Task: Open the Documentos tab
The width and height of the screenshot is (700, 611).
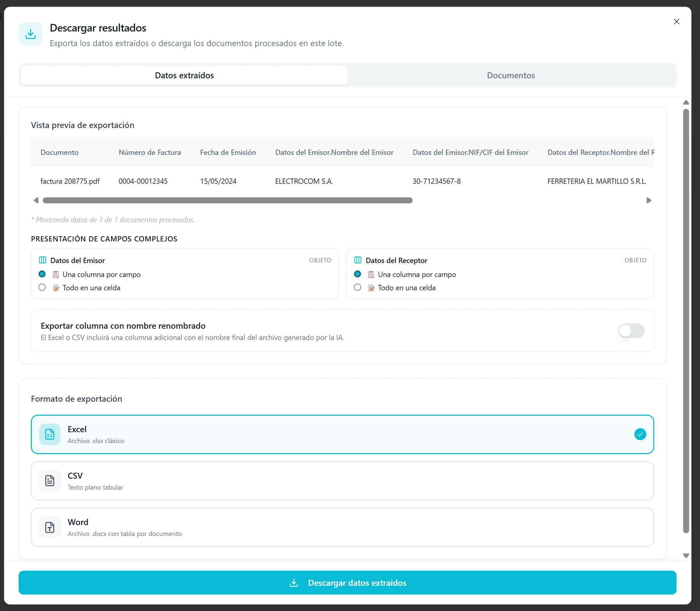Action: tap(511, 75)
